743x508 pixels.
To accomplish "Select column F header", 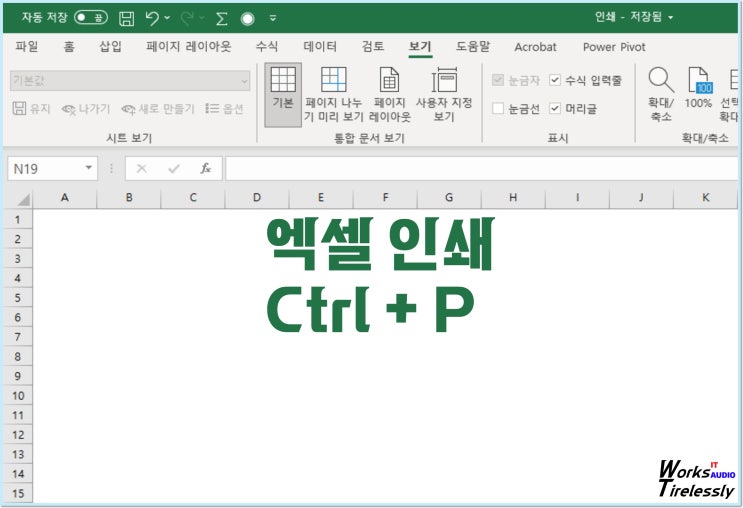I will coord(385,198).
